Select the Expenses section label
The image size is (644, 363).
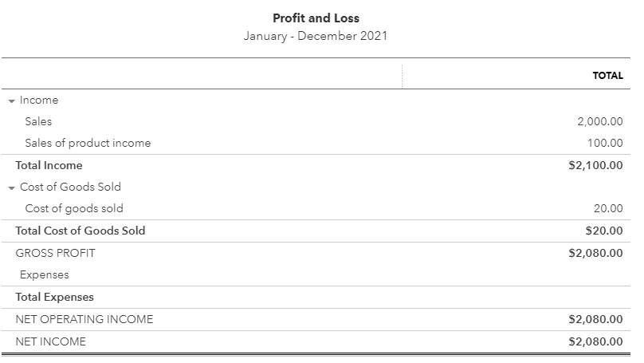[45, 274]
